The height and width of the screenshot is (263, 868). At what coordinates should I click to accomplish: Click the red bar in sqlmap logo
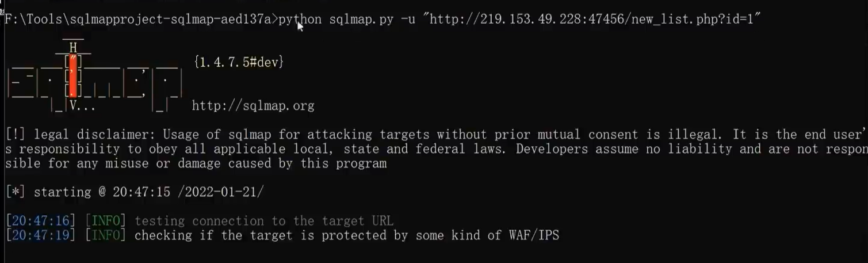pos(73,75)
